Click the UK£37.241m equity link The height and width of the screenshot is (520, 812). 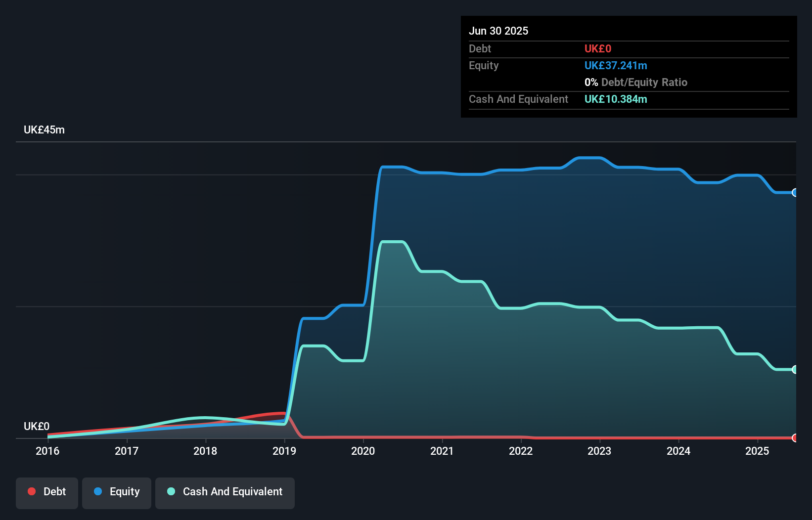coord(616,65)
